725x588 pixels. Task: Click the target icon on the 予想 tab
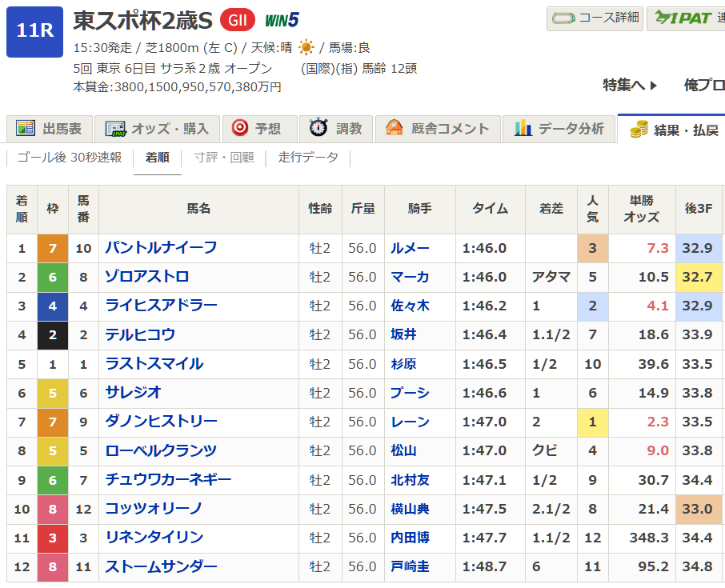tap(239, 128)
